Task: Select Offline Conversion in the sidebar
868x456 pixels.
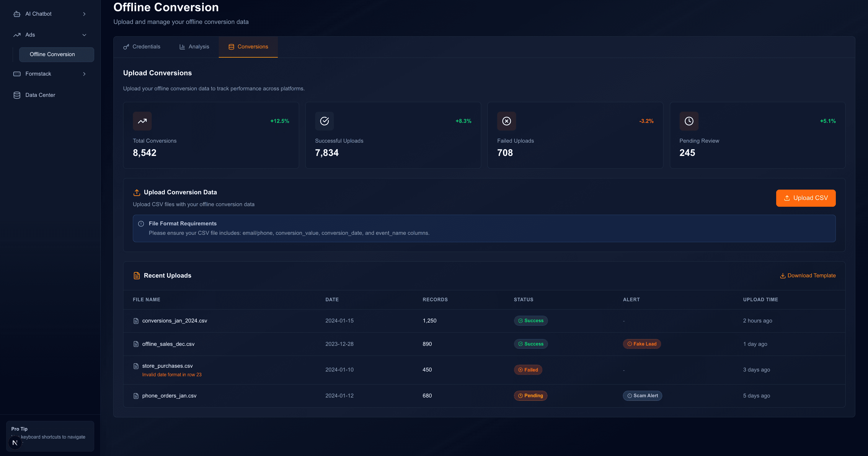Action: tap(56, 54)
